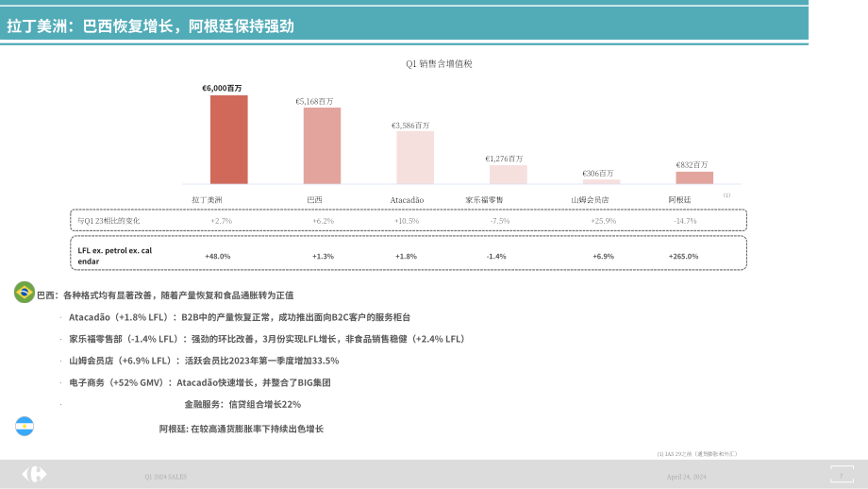The height and width of the screenshot is (489, 868).
Task: Click the €306百万 value label
Action: pyautogui.click(x=598, y=174)
